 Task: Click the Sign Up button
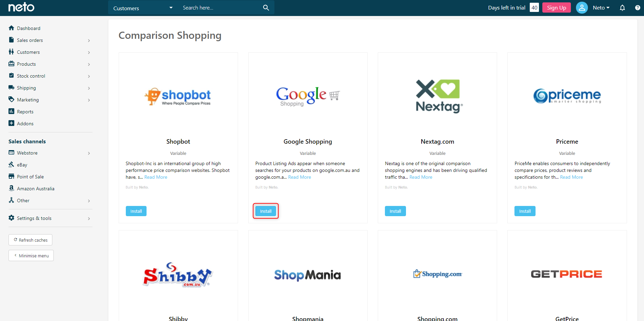pyautogui.click(x=556, y=7)
